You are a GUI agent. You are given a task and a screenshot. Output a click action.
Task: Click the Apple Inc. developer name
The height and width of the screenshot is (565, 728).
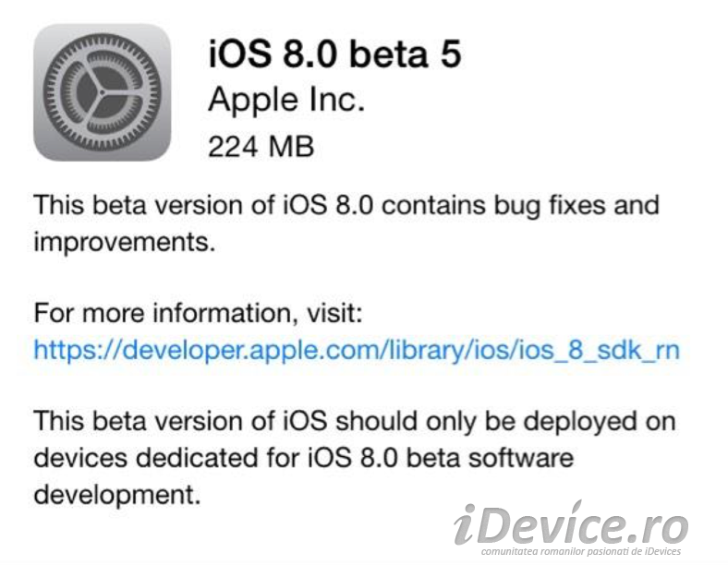click(286, 100)
